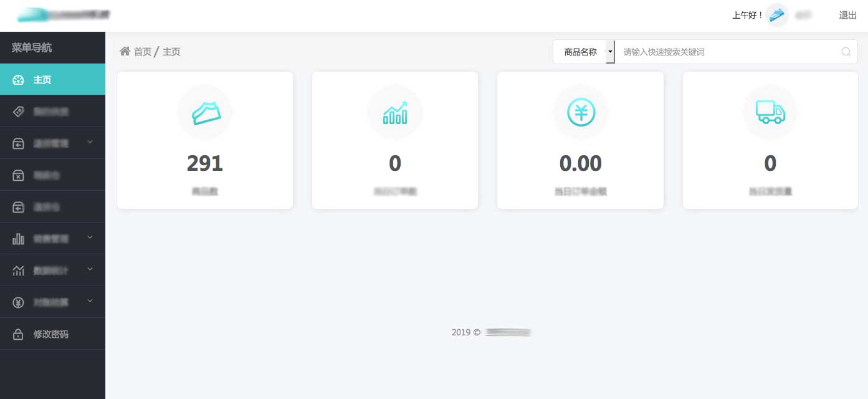Open 修改密码 in the sidebar menu
This screenshot has width=868, height=399.
(51, 334)
